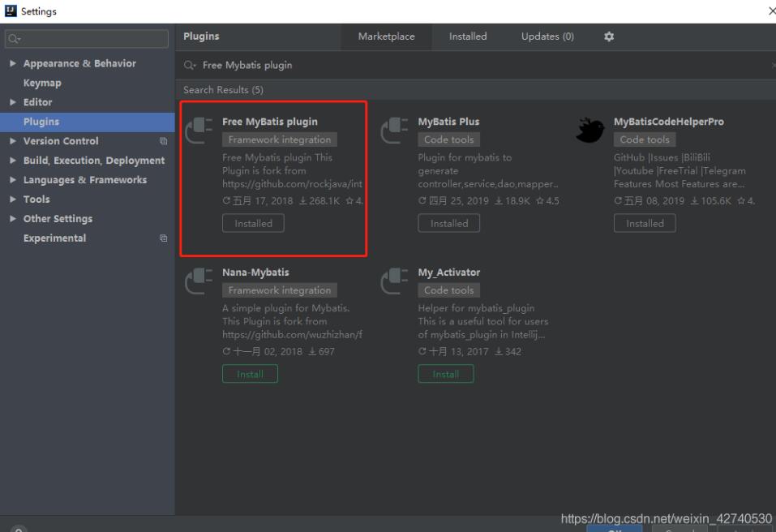Click Code tools tag on MyBatis Plus

tap(449, 139)
